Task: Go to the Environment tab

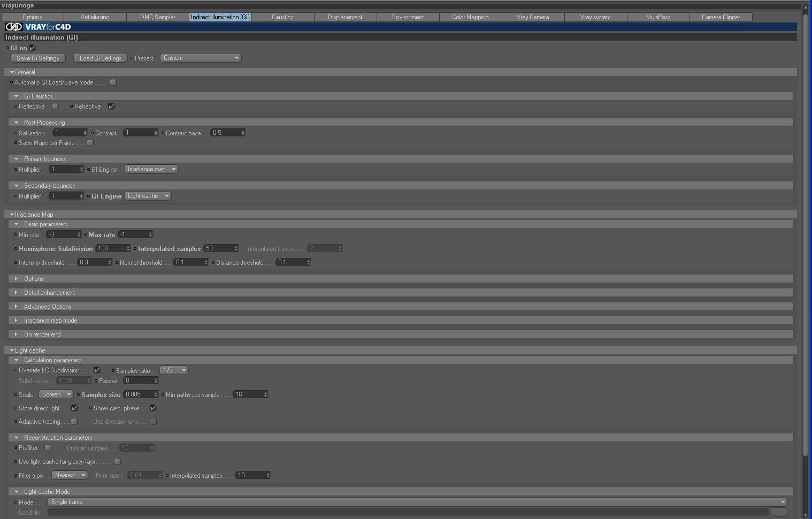Action: (x=408, y=17)
